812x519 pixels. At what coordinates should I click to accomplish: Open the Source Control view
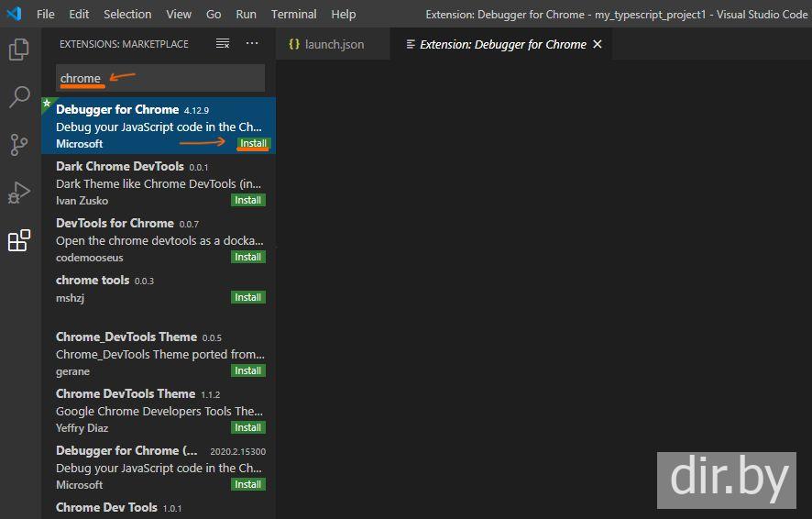click(19, 145)
